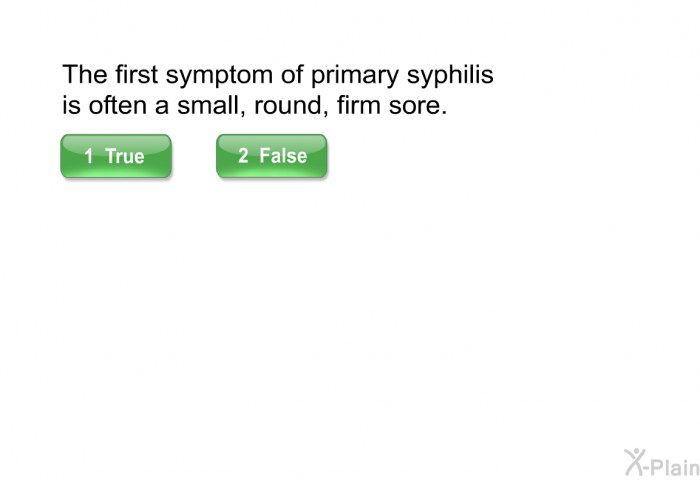Click the word 'firm' in the statement

pos(358,105)
